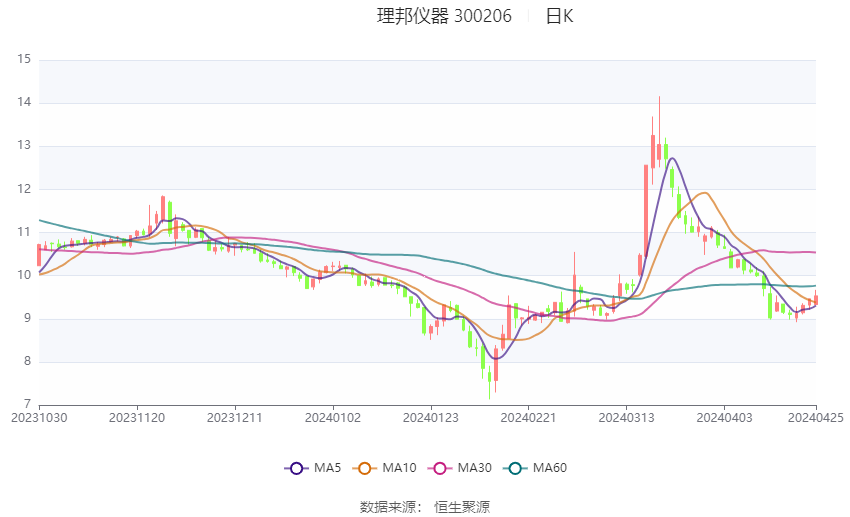Toggle the MA60 legend series
The image size is (850, 517).
pos(535,468)
